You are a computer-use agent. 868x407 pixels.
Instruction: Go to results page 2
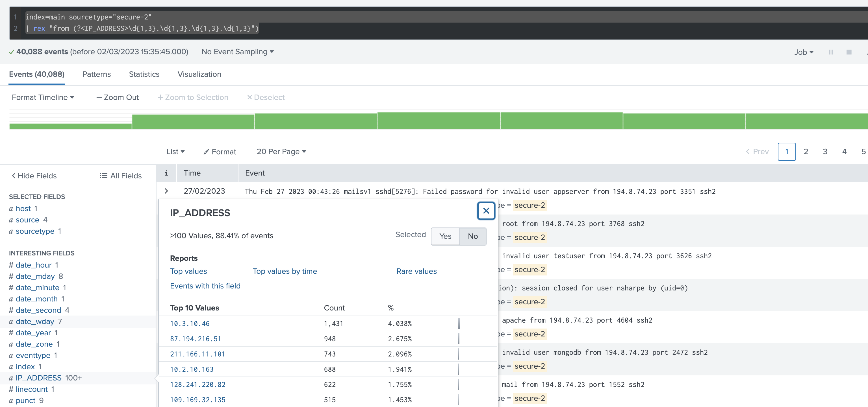tap(806, 152)
